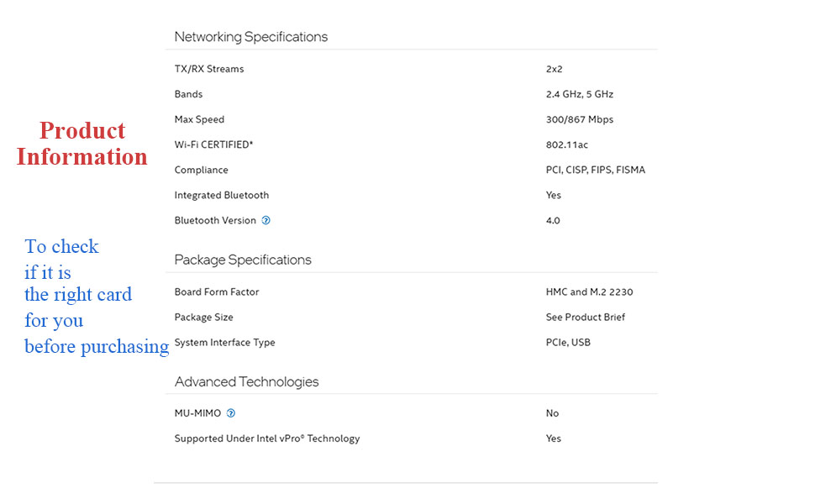Click the Advanced Technologies section heading

click(246, 381)
